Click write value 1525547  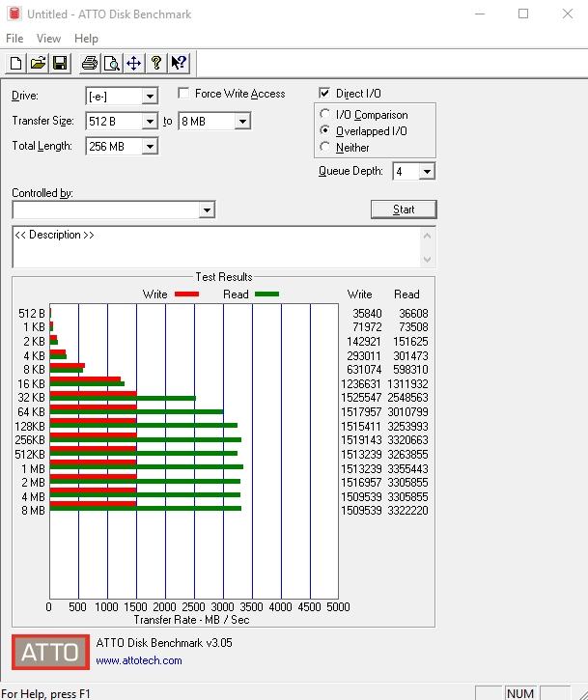coord(361,398)
